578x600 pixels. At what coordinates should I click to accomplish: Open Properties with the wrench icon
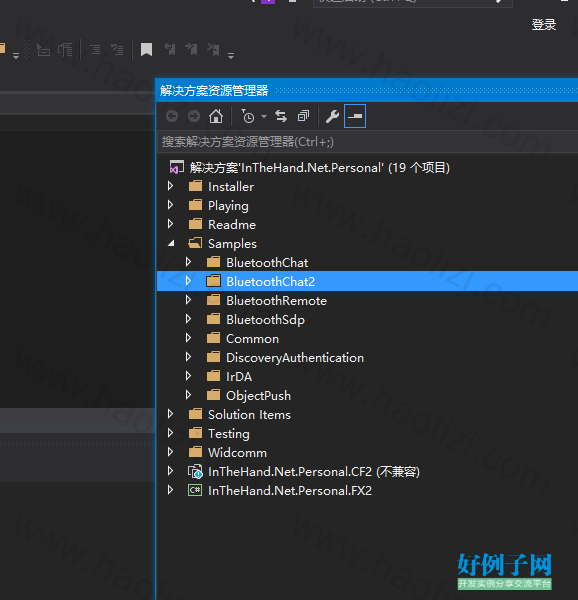[332, 116]
